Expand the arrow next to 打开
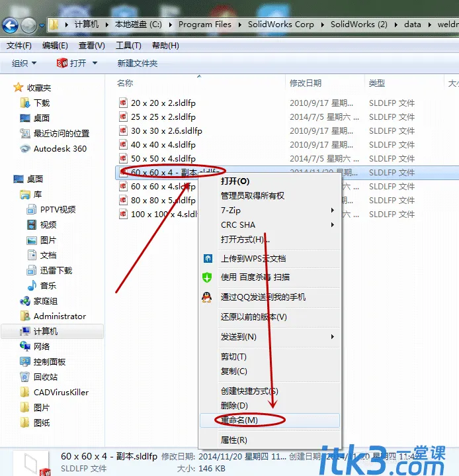This screenshot has height=476, width=459. point(95,63)
